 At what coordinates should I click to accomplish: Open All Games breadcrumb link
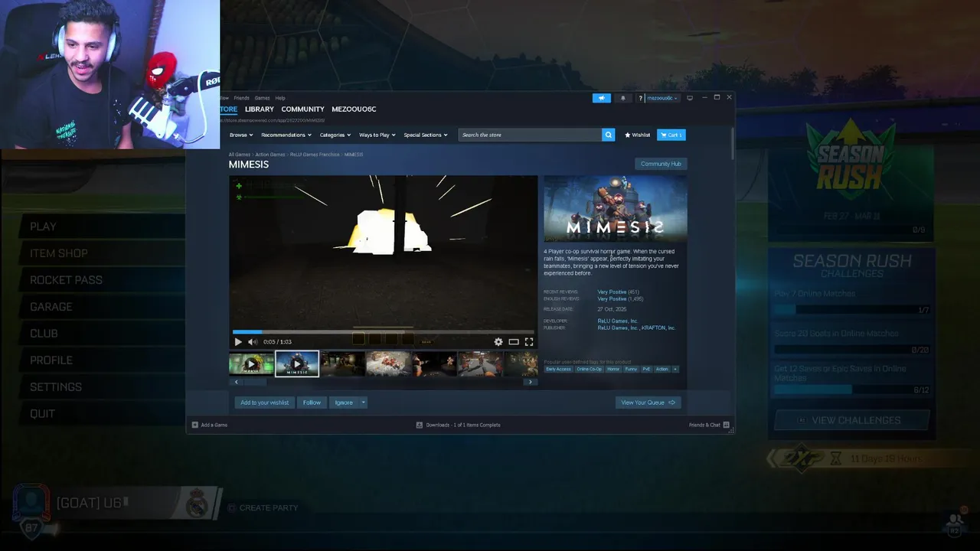240,155
